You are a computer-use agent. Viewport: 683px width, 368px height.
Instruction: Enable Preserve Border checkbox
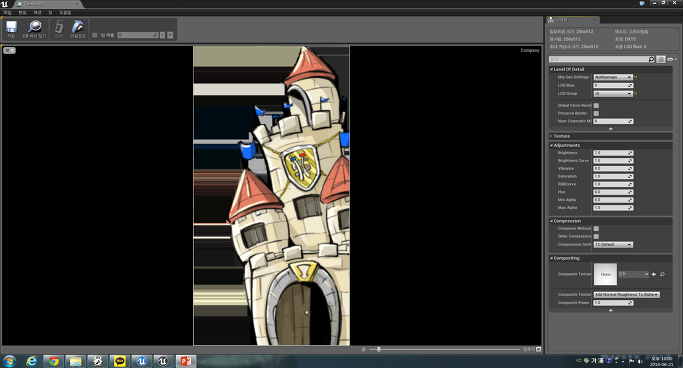tap(596, 113)
